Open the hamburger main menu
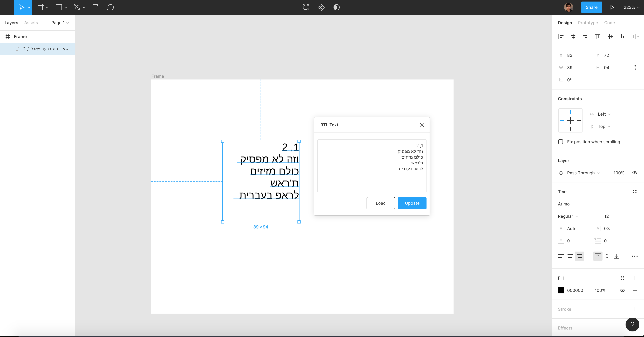The width and height of the screenshot is (644, 337). tap(6, 7)
